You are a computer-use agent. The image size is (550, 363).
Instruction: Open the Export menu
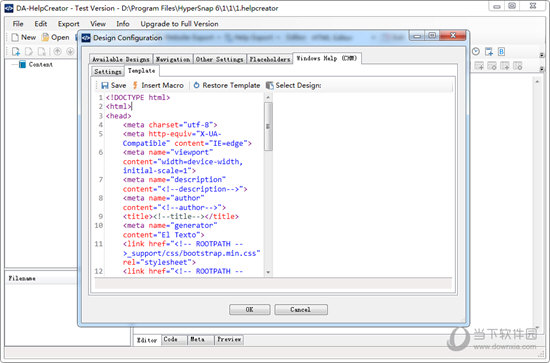[x=68, y=24]
